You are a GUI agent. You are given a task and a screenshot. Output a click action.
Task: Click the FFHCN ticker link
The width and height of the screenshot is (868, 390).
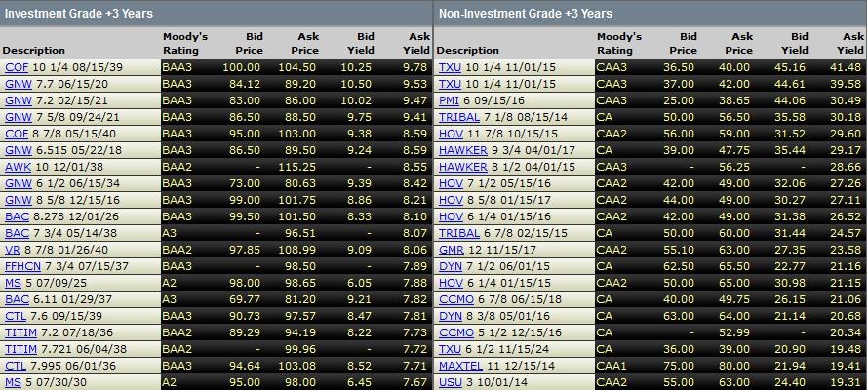[22, 266]
